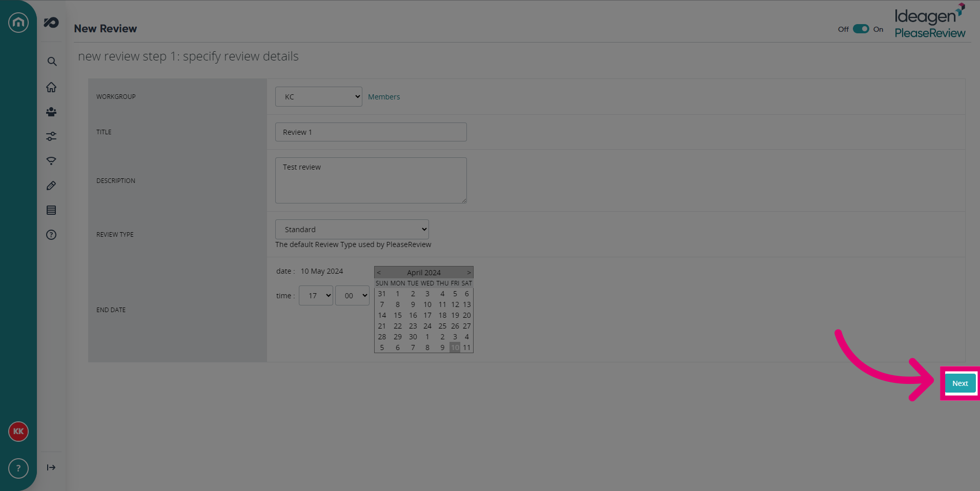Select calendar day 28

[x=382, y=337]
